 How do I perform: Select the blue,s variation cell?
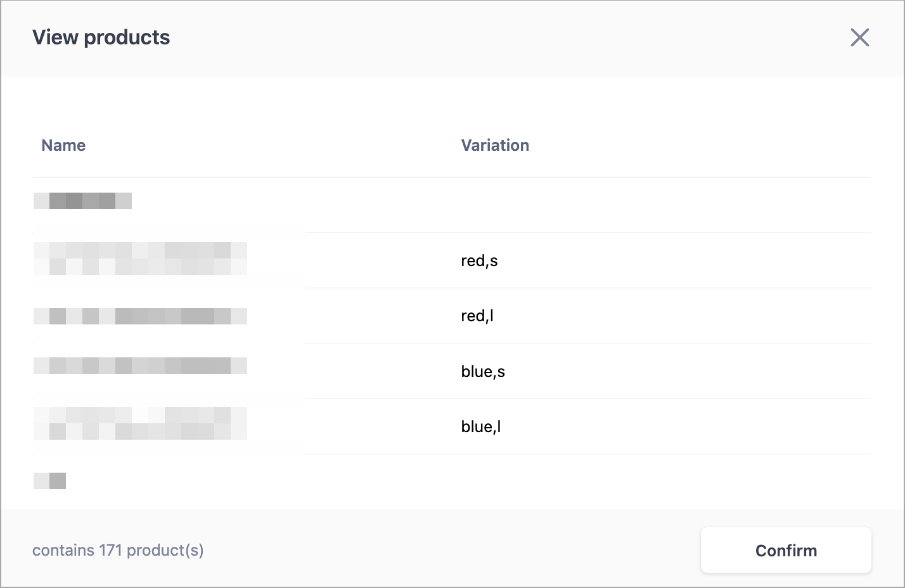click(482, 371)
